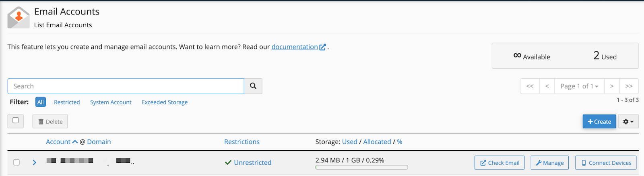The image size is (644, 176).
Task: Click the external link icon beside documentation
Action: (x=322, y=47)
